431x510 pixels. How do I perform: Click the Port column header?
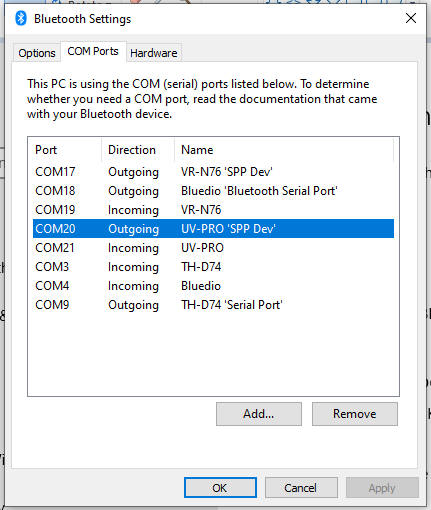tap(65, 150)
